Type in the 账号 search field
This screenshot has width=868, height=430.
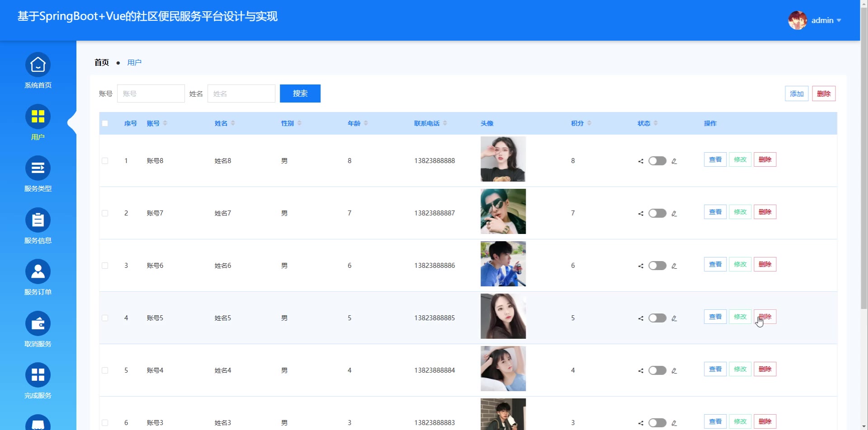click(x=151, y=93)
